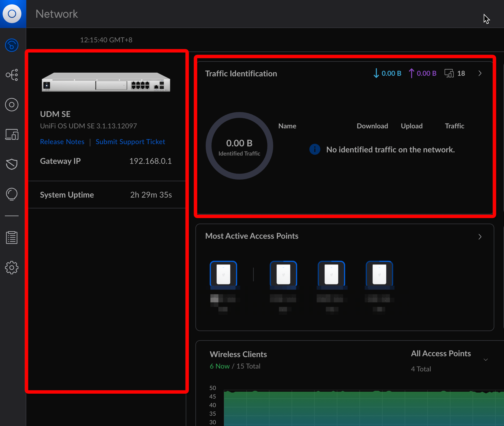Expand Traffic Identification with the chevron arrow
This screenshot has width=504, height=426.
[480, 73]
